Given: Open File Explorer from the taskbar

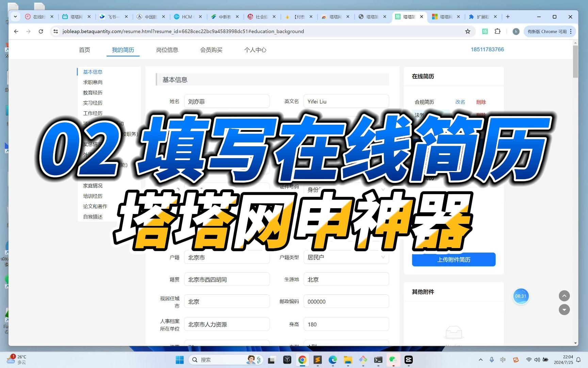Looking at the screenshot, I should click(348, 359).
